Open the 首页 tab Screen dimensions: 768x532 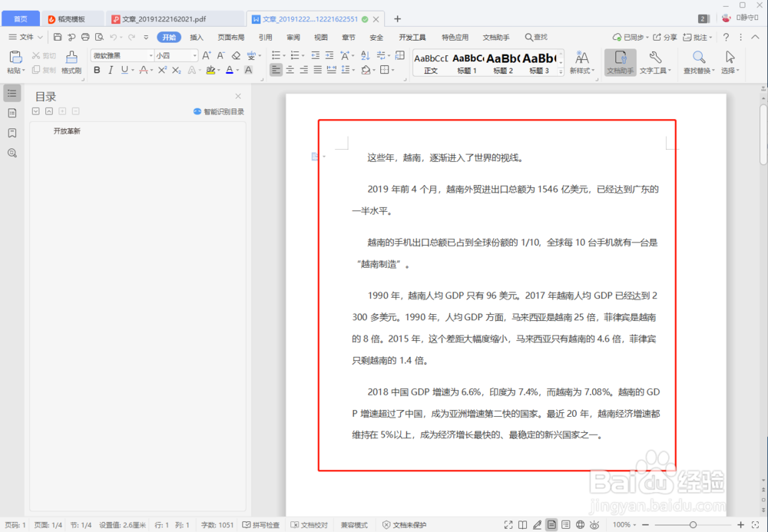tap(20, 18)
